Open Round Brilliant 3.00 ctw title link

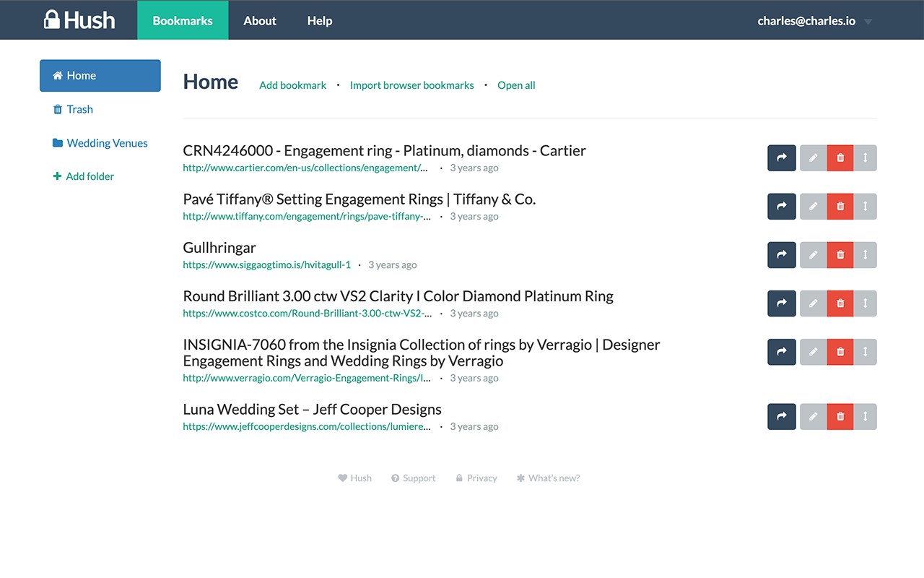click(x=398, y=296)
